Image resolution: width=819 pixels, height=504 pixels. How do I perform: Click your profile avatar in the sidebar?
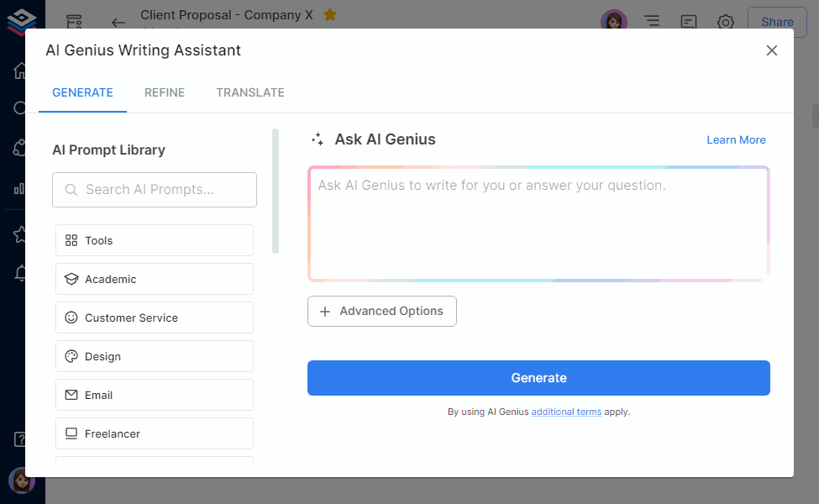(21, 480)
